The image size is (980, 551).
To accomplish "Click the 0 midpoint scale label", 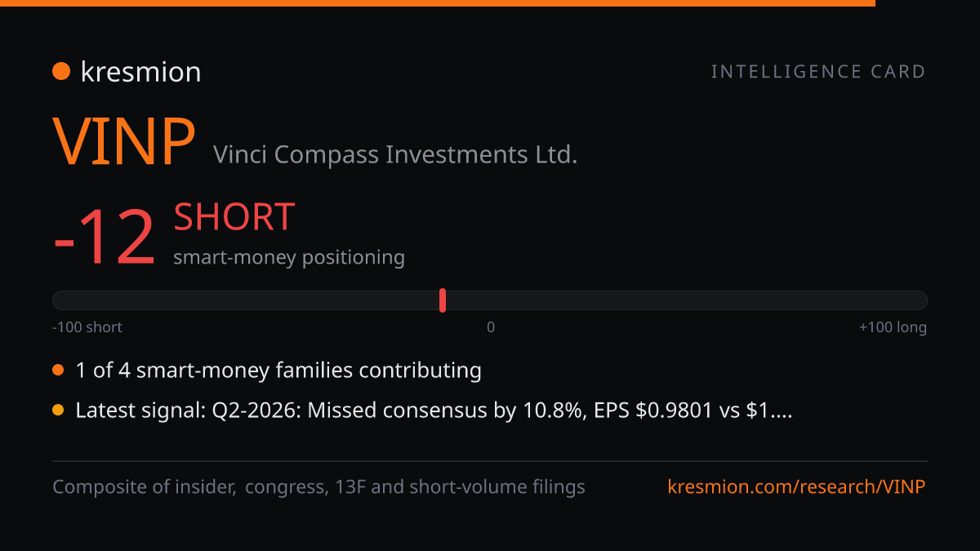I will tap(491, 327).
